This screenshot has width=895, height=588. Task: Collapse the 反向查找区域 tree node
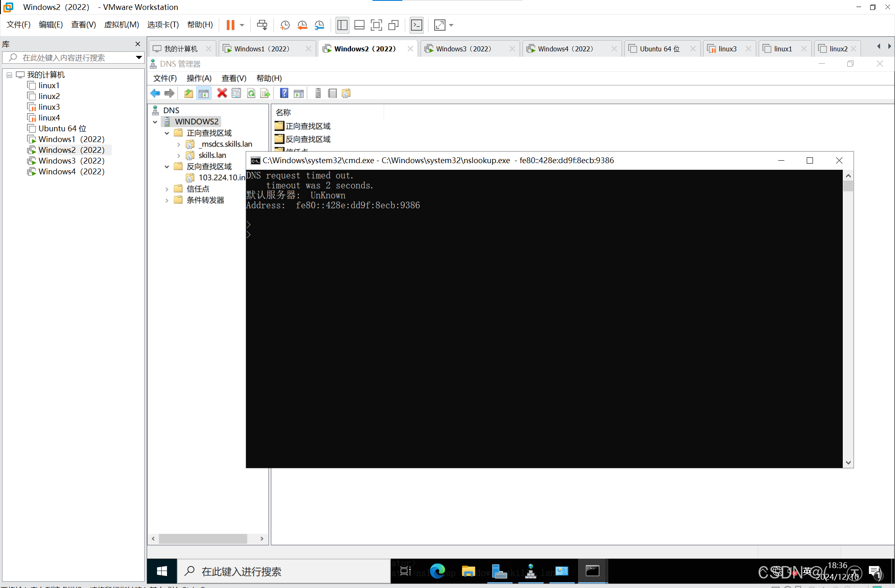tap(167, 167)
